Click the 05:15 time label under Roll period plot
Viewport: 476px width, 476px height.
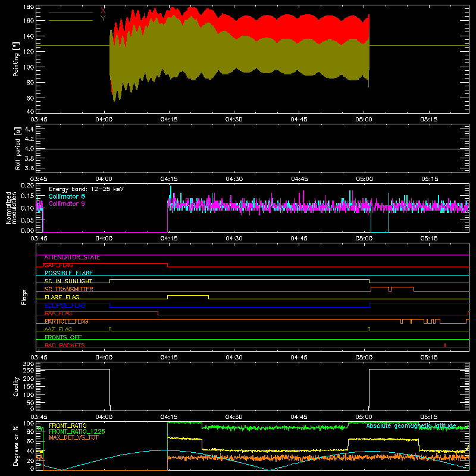(430, 179)
